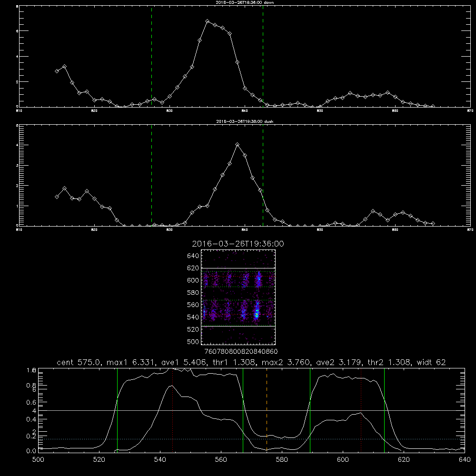Click bottom plot x-axis label 520
The width and height of the screenshot is (476, 476).
[x=99, y=459]
